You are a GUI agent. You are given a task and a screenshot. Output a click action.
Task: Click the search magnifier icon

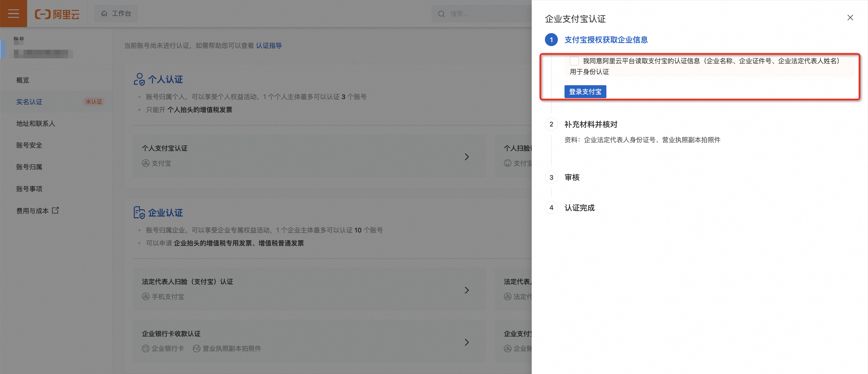pyautogui.click(x=441, y=14)
